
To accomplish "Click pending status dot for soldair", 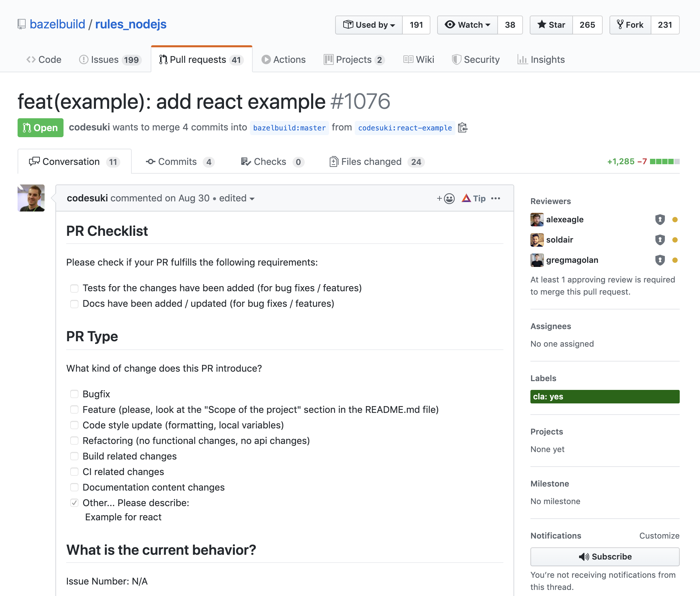I will [x=675, y=240].
